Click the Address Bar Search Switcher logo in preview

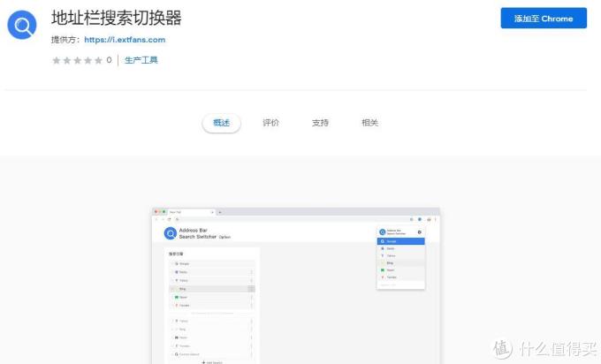coord(171,233)
